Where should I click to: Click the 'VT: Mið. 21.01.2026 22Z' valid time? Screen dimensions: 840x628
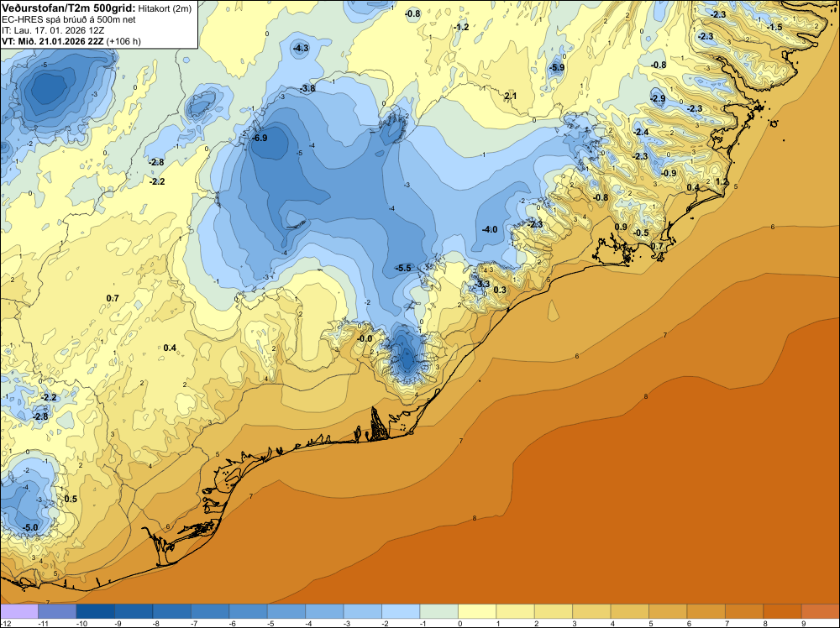click(x=53, y=41)
